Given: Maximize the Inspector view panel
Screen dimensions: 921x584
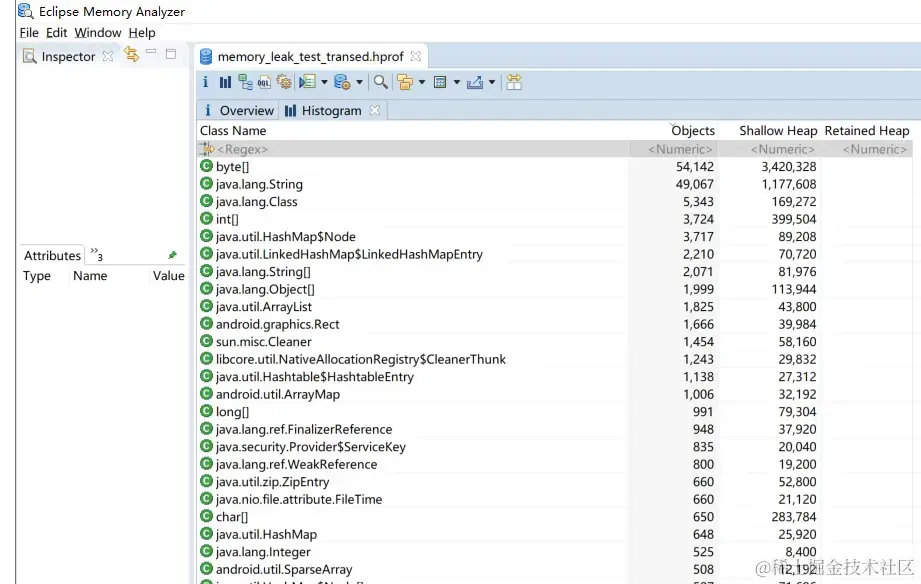Looking at the screenshot, I should click(x=171, y=54).
